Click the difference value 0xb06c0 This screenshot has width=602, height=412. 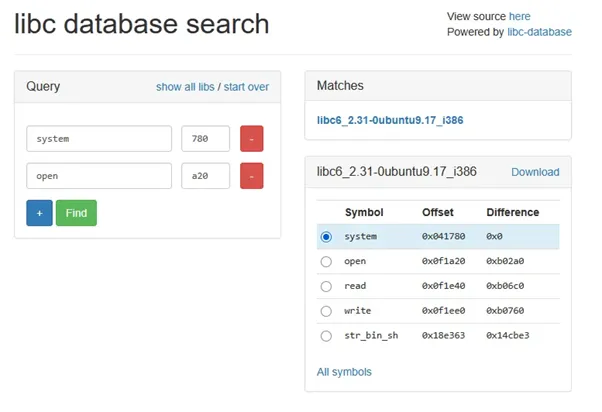(505, 286)
